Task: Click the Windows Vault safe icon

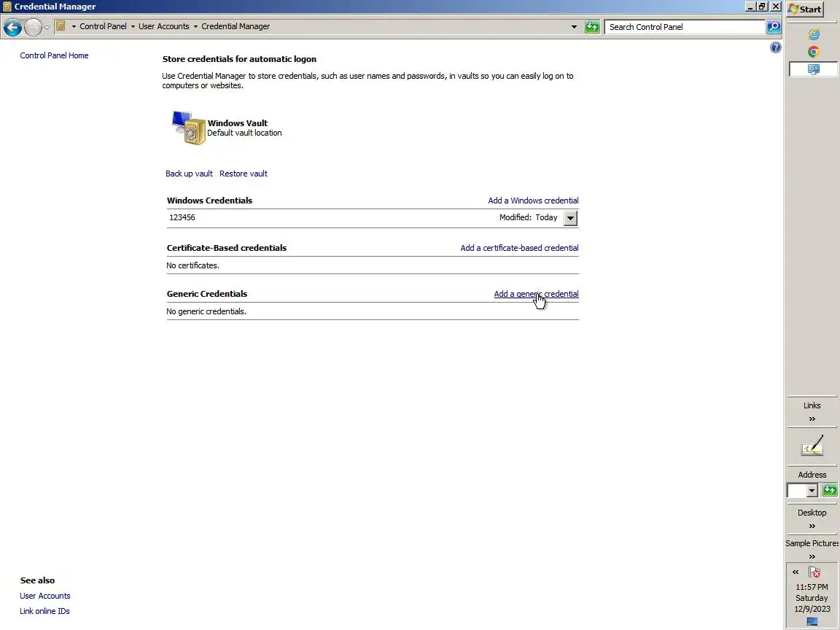Action: click(x=189, y=128)
